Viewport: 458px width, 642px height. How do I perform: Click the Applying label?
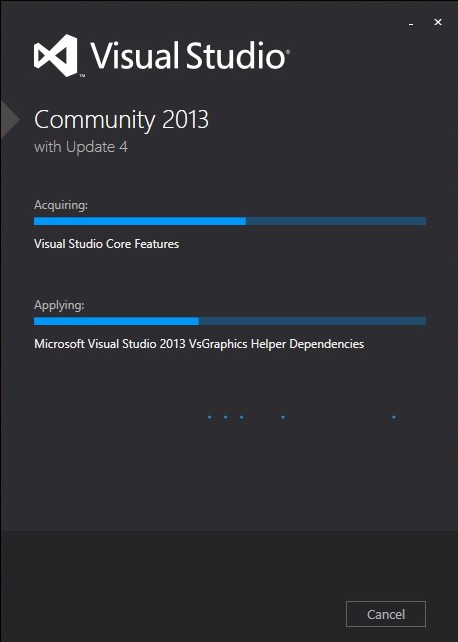tap(59, 305)
